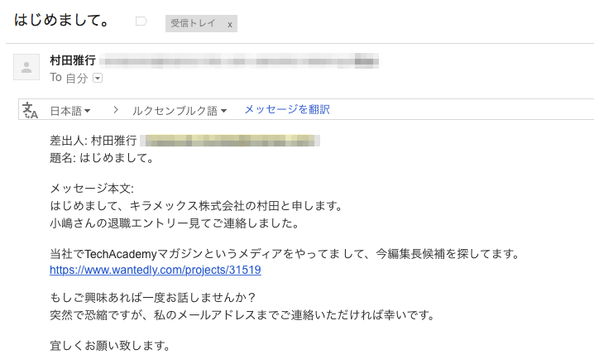
Task: Click the importance marker beside the subject
Action: (x=141, y=22)
